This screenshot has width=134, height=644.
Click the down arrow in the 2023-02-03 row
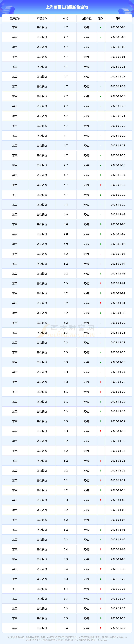(100, 274)
